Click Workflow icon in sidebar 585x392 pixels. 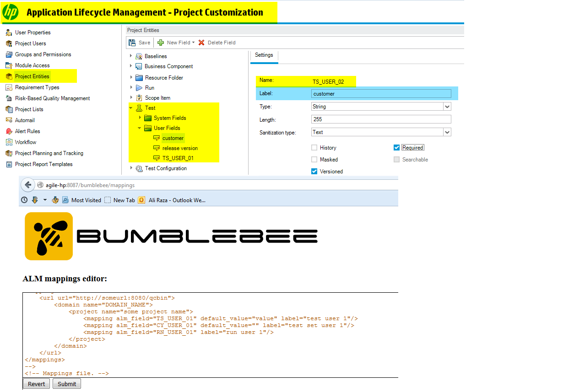(x=9, y=142)
